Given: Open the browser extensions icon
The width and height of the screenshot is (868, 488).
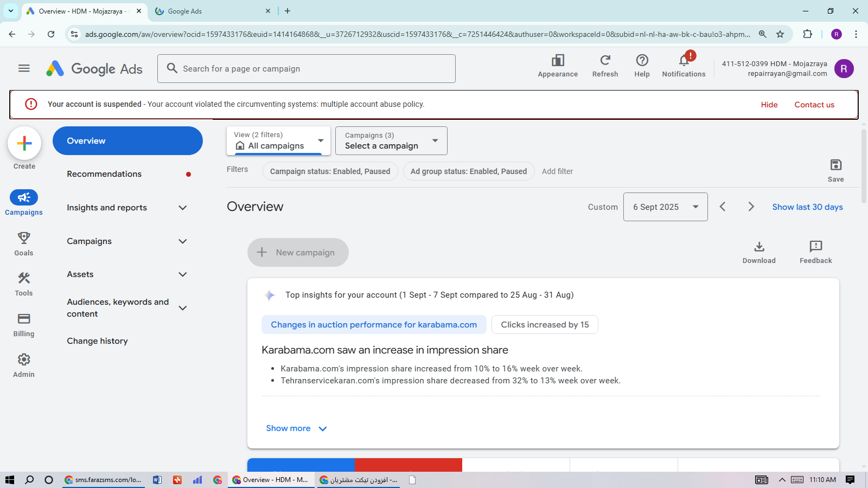Looking at the screenshot, I should tap(807, 34).
